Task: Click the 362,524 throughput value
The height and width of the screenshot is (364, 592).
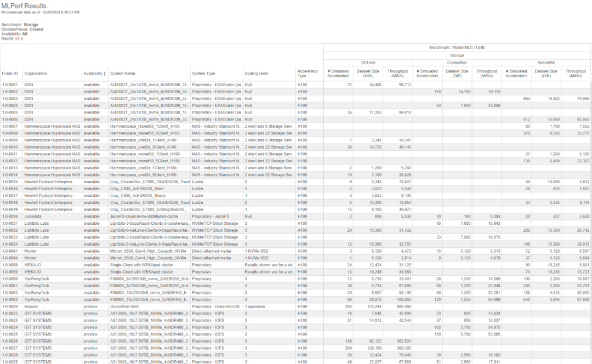Action: pyautogui.click(x=403, y=341)
